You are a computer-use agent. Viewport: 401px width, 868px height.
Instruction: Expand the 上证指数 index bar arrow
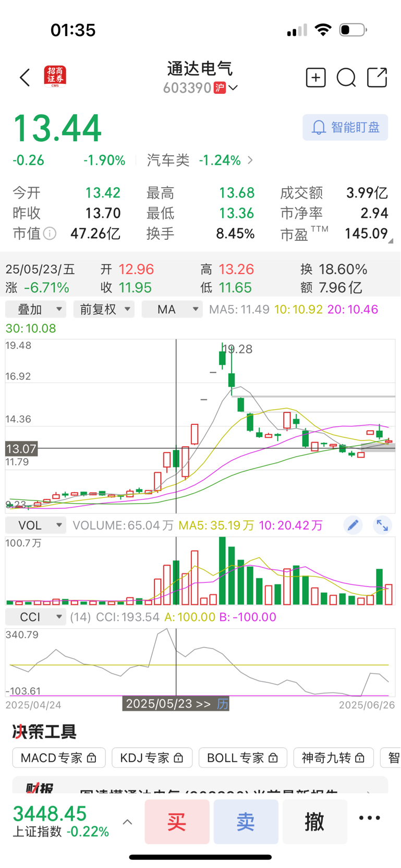point(127,822)
